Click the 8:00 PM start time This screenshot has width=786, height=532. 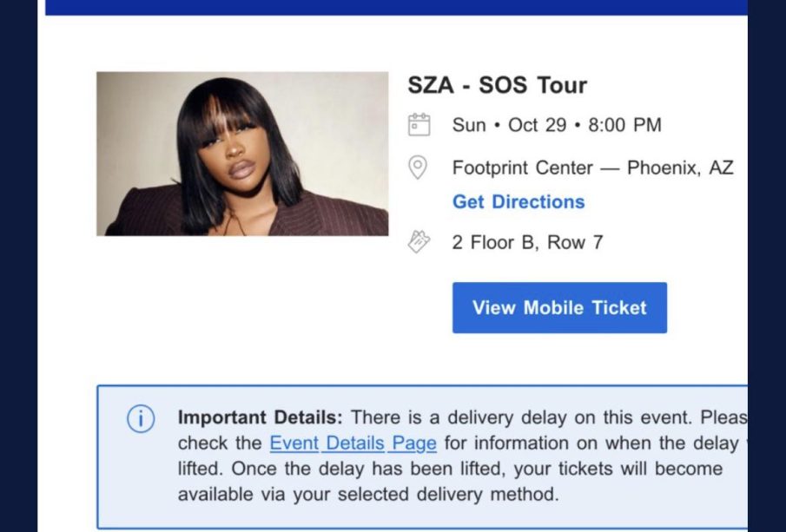pos(625,125)
